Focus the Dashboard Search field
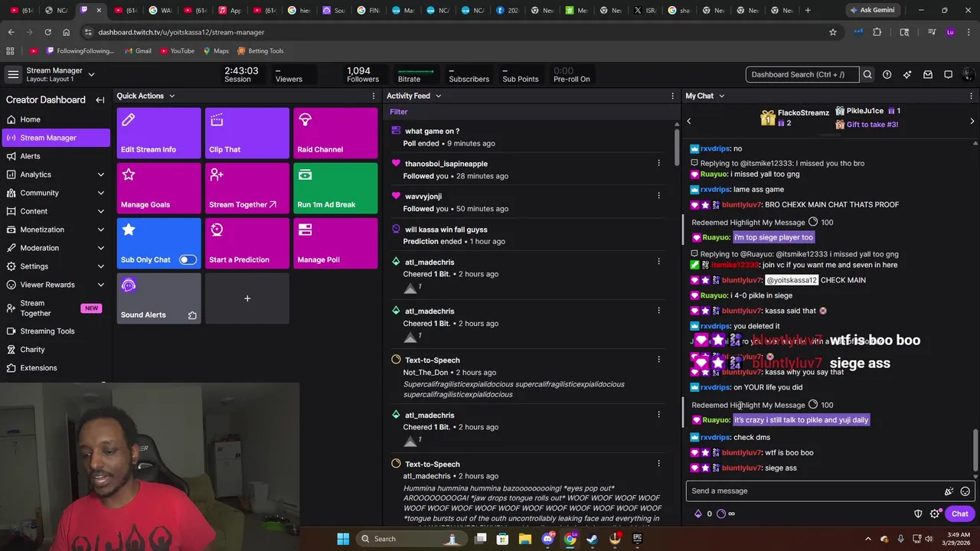The image size is (980, 551). click(802, 74)
